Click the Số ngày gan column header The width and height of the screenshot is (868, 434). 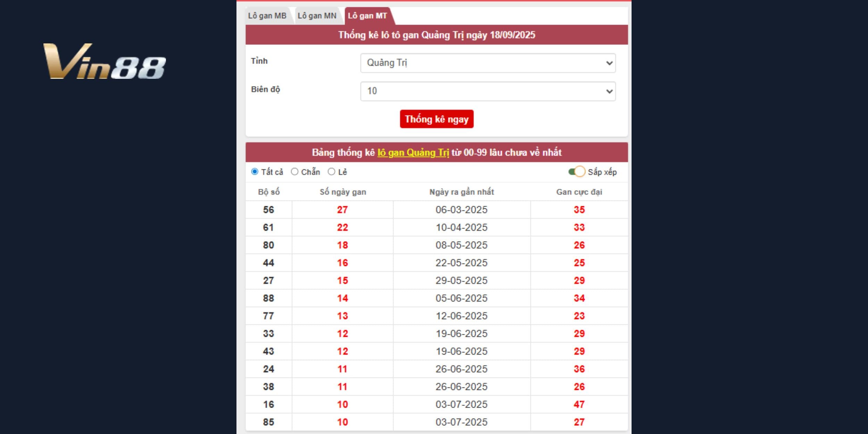[x=343, y=192]
